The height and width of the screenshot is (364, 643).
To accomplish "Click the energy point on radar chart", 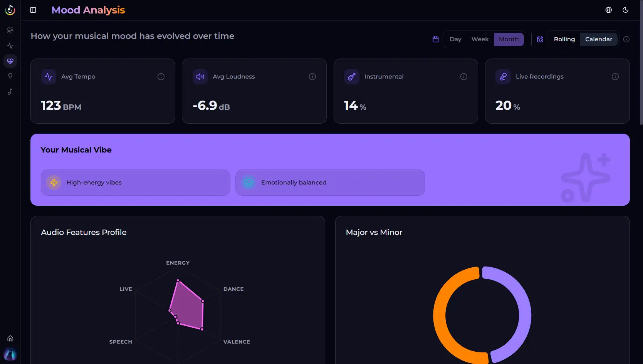I will point(178,280).
